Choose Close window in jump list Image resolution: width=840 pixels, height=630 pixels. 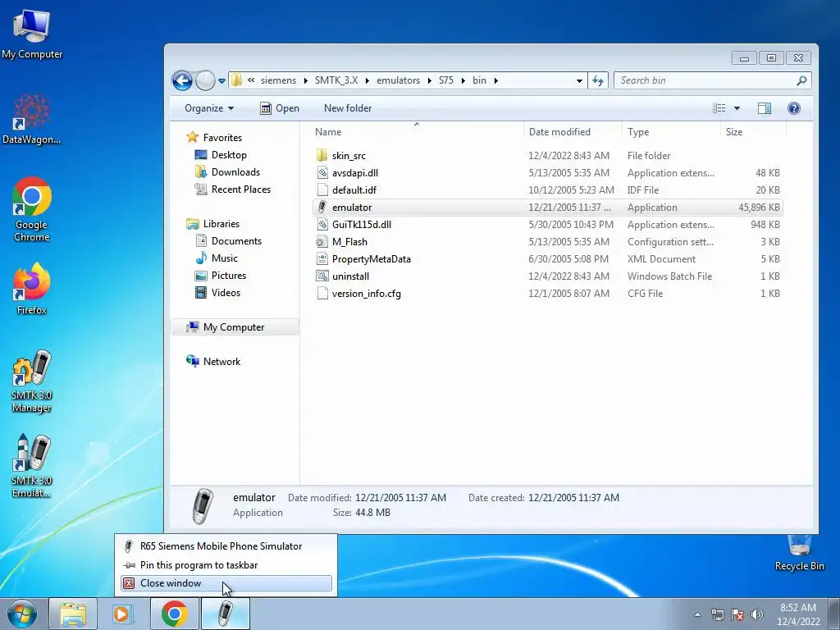tap(226, 583)
